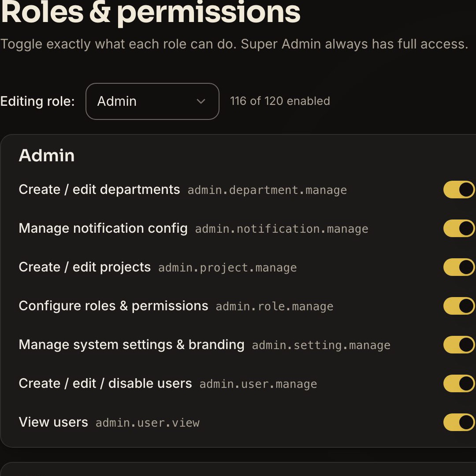Click the admin.user.manage key
Screen dimensions: 476x476
tap(258, 384)
